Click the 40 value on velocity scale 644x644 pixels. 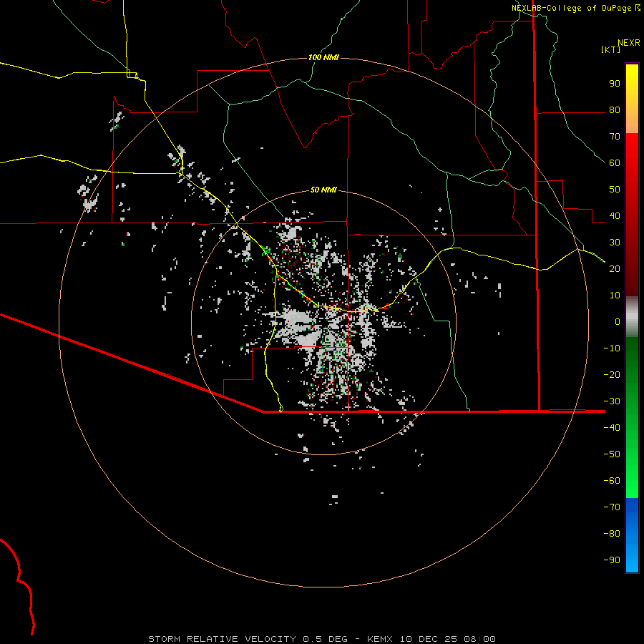pyautogui.click(x=615, y=215)
